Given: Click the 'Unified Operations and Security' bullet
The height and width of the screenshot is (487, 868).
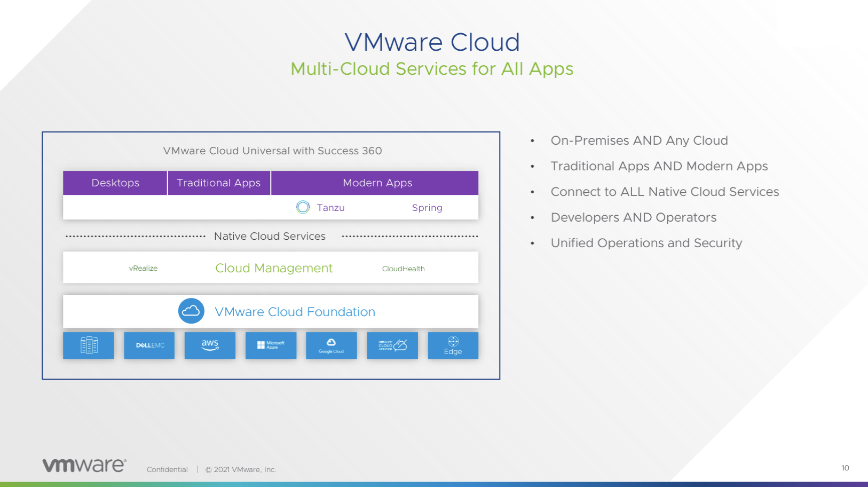Looking at the screenshot, I should 646,243.
